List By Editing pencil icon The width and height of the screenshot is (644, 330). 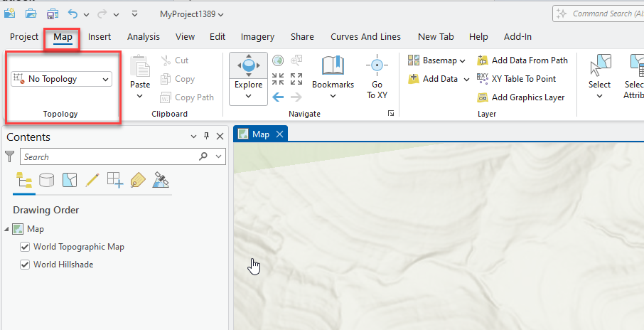[92, 180]
